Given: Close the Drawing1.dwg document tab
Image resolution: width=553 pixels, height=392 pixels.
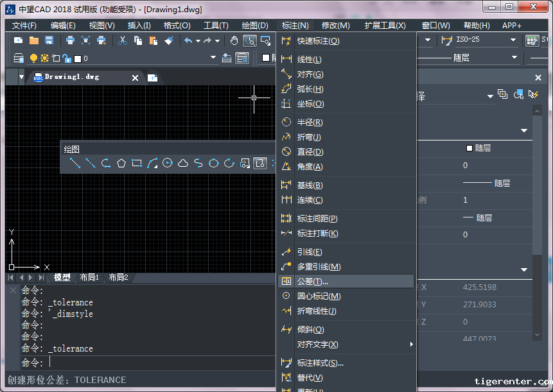Looking at the screenshot, I should pyautogui.click(x=135, y=78).
